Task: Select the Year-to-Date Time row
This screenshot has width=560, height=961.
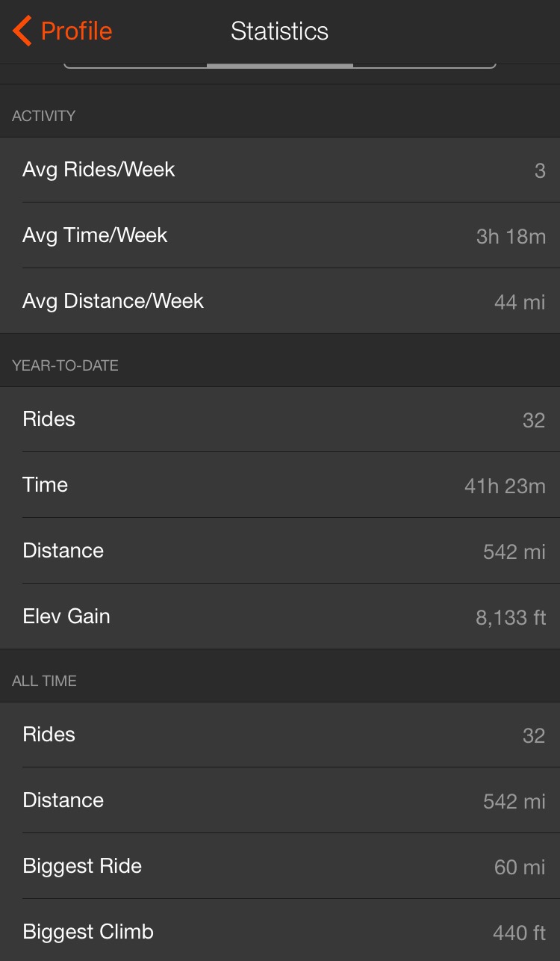Action: coord(280,485)
